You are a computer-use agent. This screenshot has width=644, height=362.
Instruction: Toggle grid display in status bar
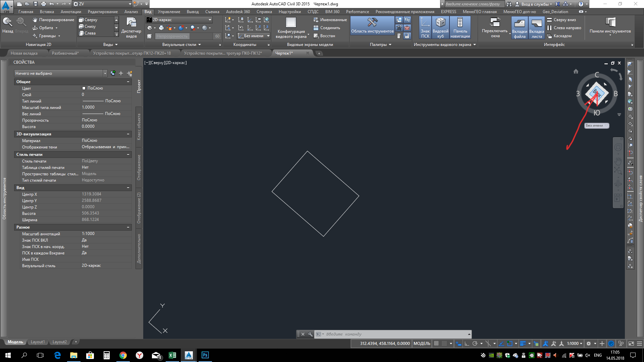pos(436,344)
